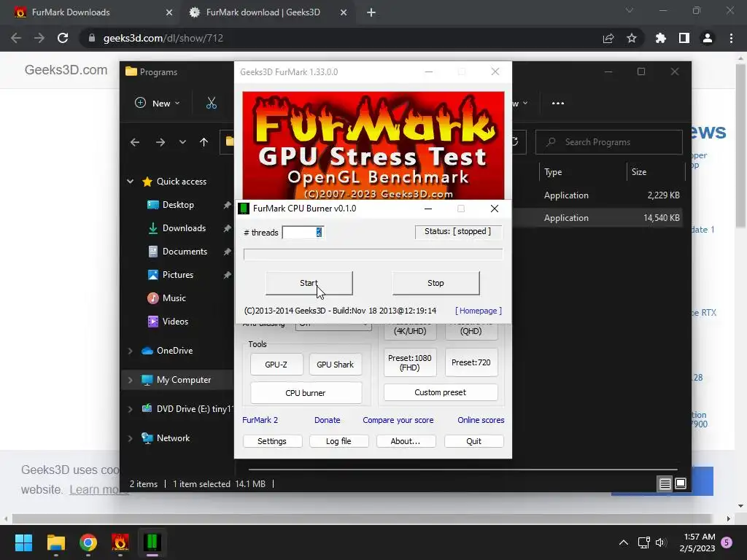Image resolution: width=747 pixels, height=560 pixels.
Task: Expand the OneDrive node
Action: (x=130, y=351)
